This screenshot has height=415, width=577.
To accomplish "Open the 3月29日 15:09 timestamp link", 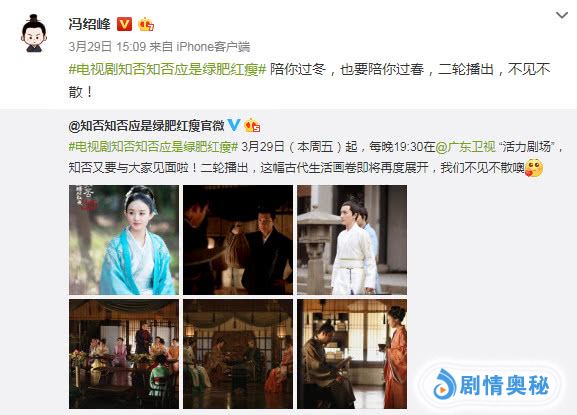I will point(107,46).
